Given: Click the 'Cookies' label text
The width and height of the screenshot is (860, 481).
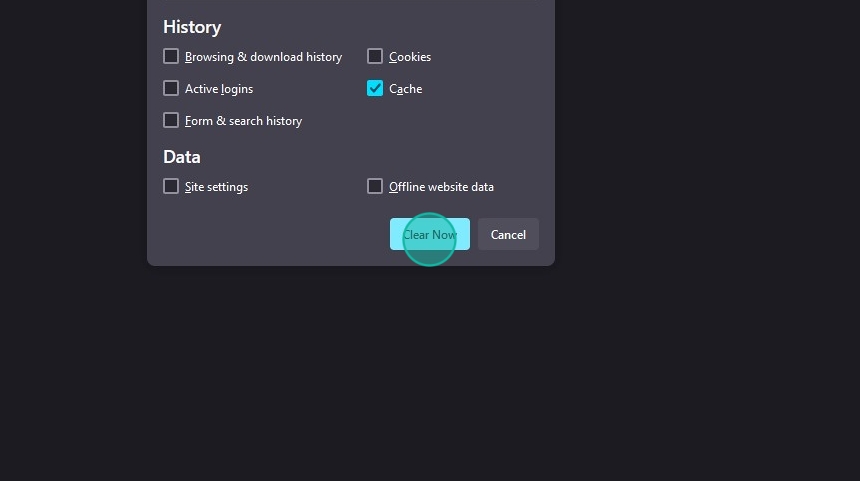Looking at the screenshot, I should pyautogui.click(x=410, y=57).
